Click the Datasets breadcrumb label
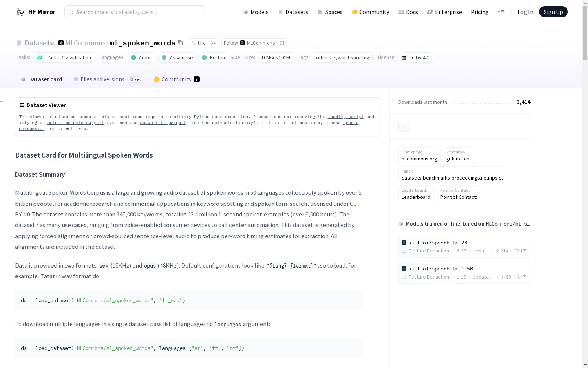The image size is (588, 368). tap(40, 43)
